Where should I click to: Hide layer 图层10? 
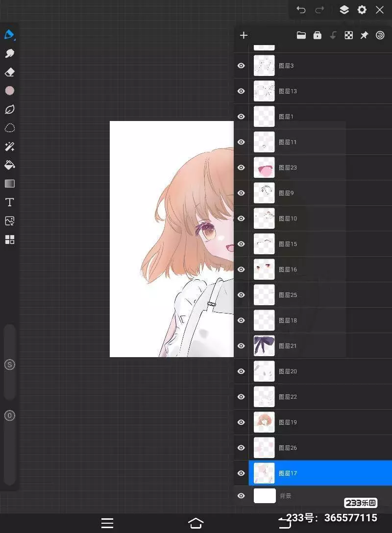[241, 218]
